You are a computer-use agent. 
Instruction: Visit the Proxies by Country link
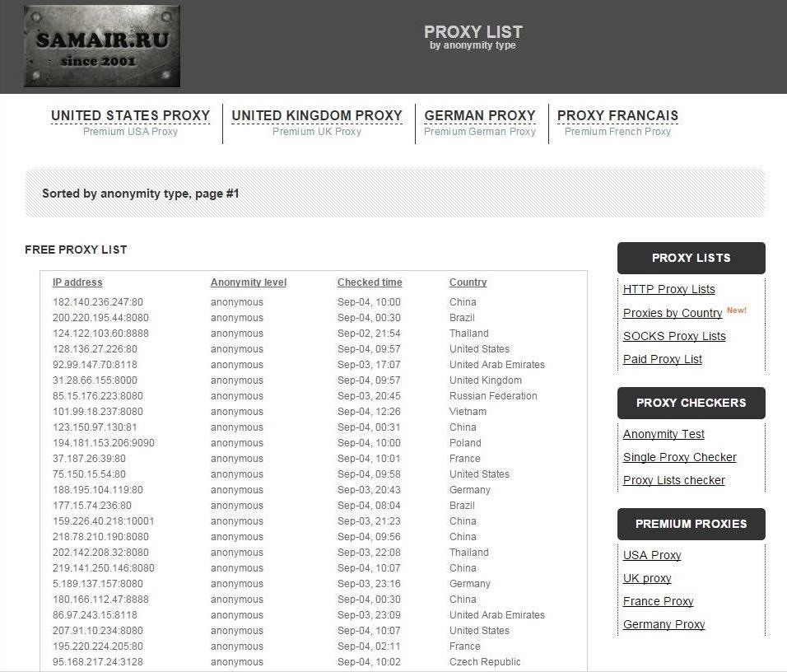[x=673, y=313]
